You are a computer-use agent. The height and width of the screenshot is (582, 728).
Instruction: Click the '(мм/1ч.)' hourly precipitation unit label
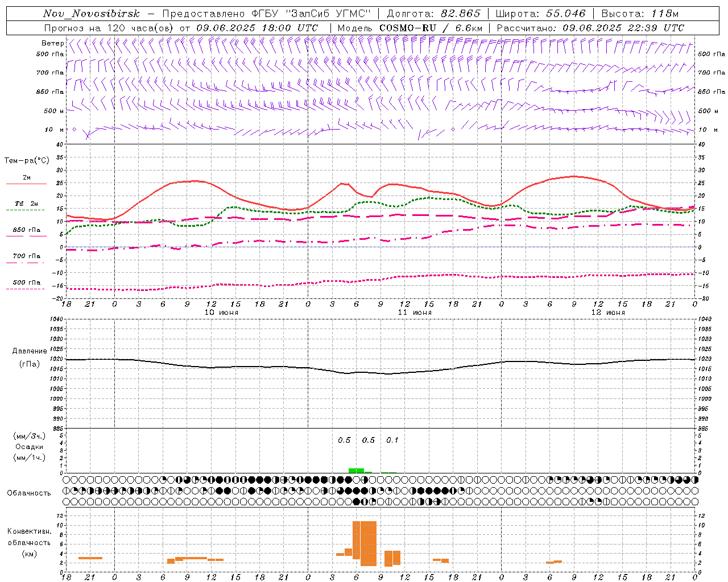point(30,458)
